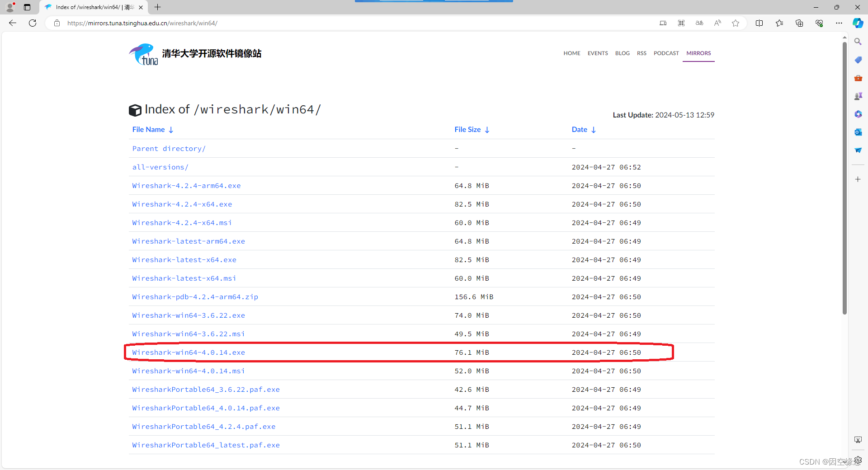Image resolution: width=868 pixels, height=470 pixels.
Task: Download Wireshark-latest-x64.msi
Action: 184,278
